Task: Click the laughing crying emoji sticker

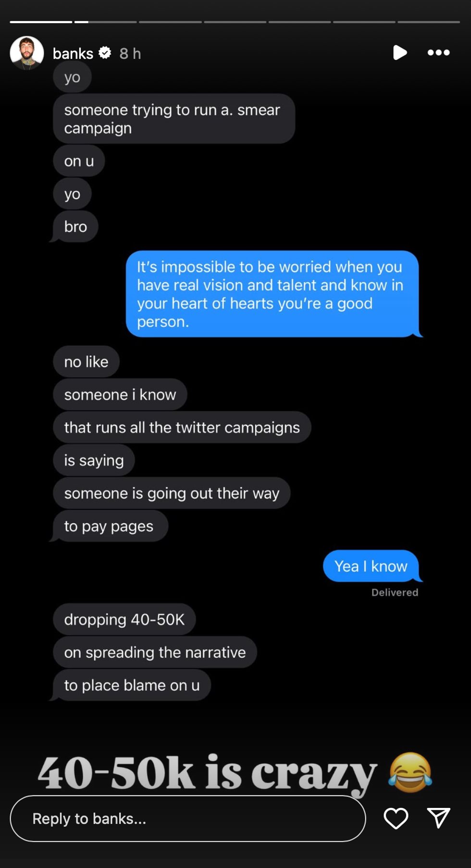Action: click(x=410, y=772)
